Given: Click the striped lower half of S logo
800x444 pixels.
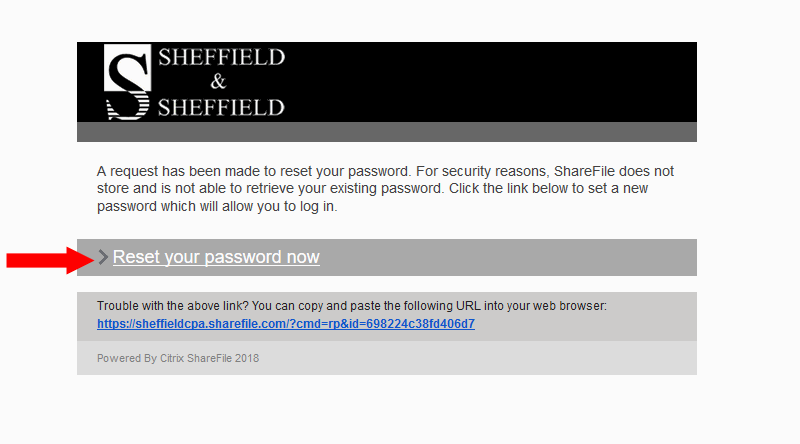Looking at the screenshot, I should pyautogui.click(x=128, y=106).
